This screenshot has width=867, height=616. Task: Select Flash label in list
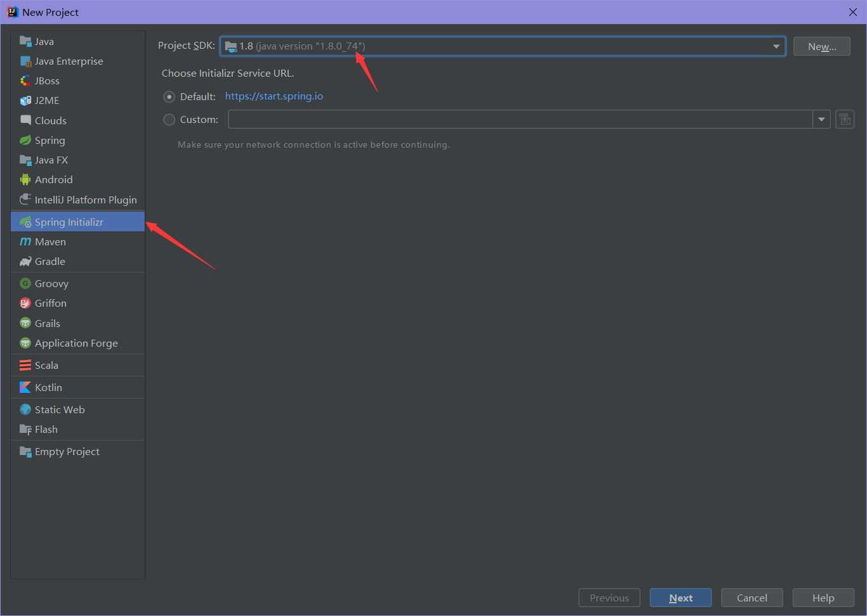pos(46,429)
